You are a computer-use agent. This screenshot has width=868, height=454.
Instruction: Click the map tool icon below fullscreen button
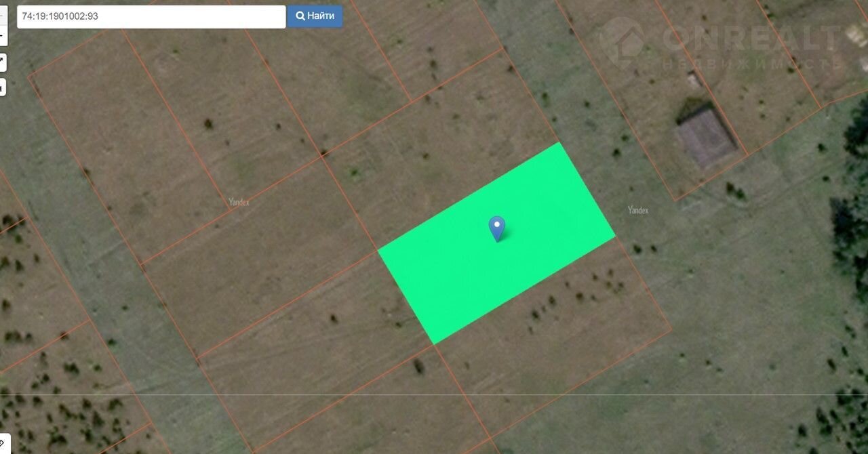click(x=2, y=87)
